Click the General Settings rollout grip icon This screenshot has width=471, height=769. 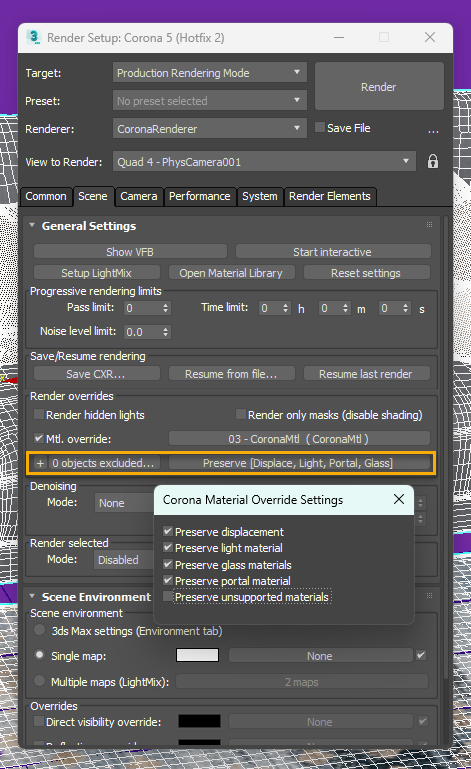coord(429,225)
